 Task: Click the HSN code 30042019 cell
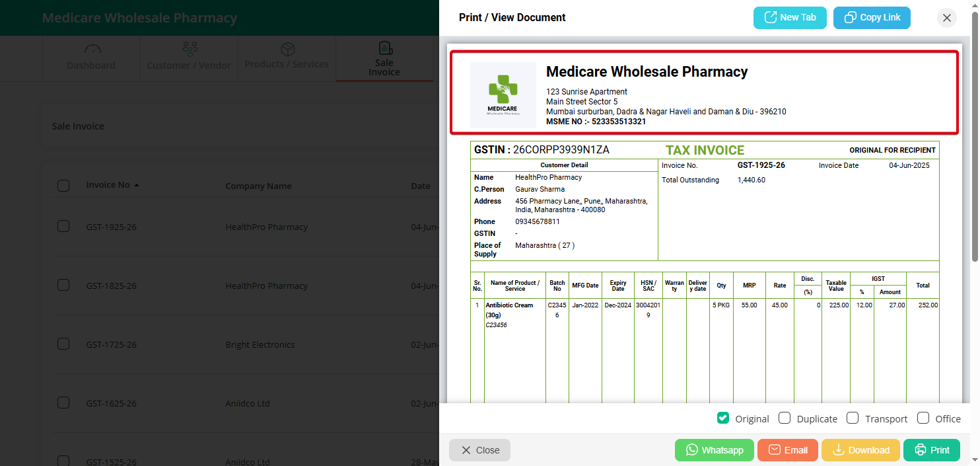[648, 310]
